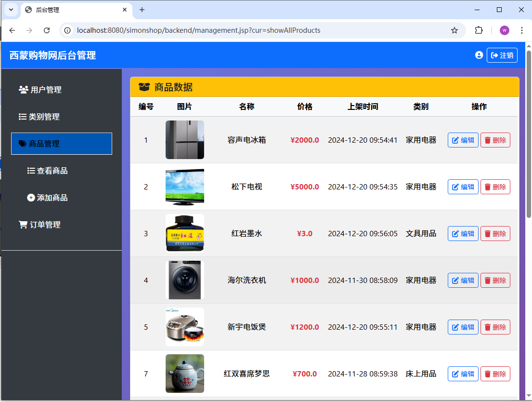Click the price ¥2000.0
The height and width of the screenshot is (402, 532).
coord(305,140)
